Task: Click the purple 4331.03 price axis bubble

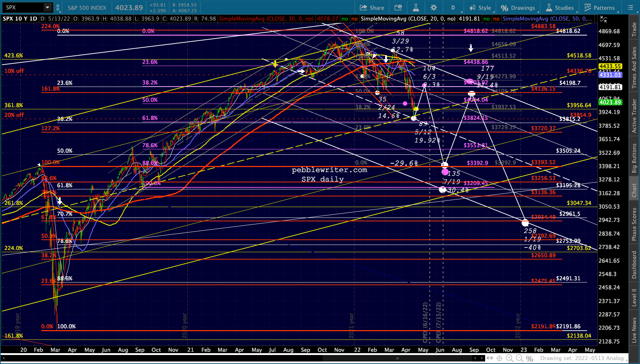Action: click(610, 75)
